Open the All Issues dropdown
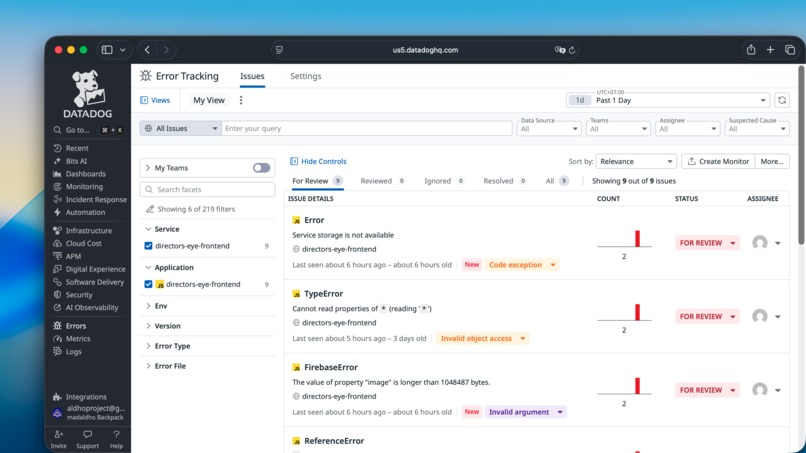Screen dimensions: 806x453 pos(180,129)
